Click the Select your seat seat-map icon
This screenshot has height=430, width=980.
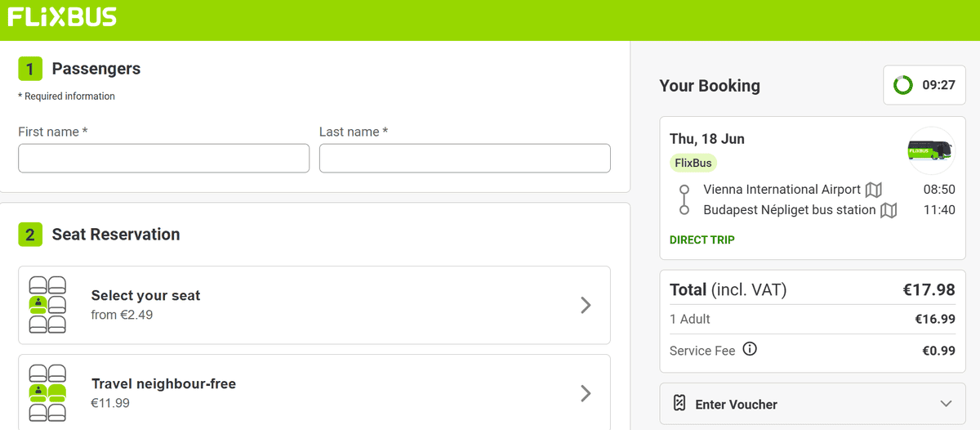47,305
